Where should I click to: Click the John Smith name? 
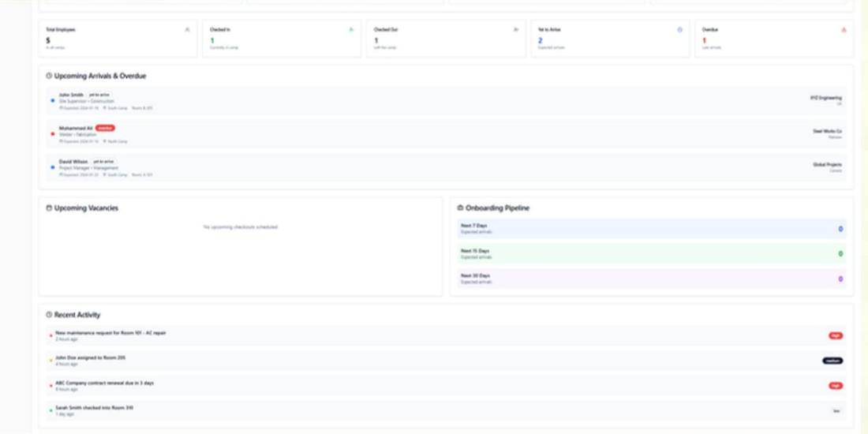pos(71,95)
